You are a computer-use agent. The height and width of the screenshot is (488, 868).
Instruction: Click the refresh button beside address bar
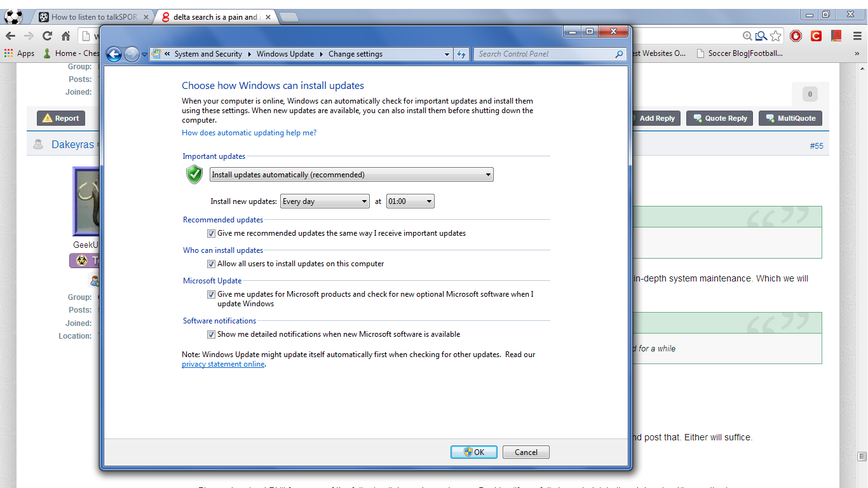click(x=462, y=54)
